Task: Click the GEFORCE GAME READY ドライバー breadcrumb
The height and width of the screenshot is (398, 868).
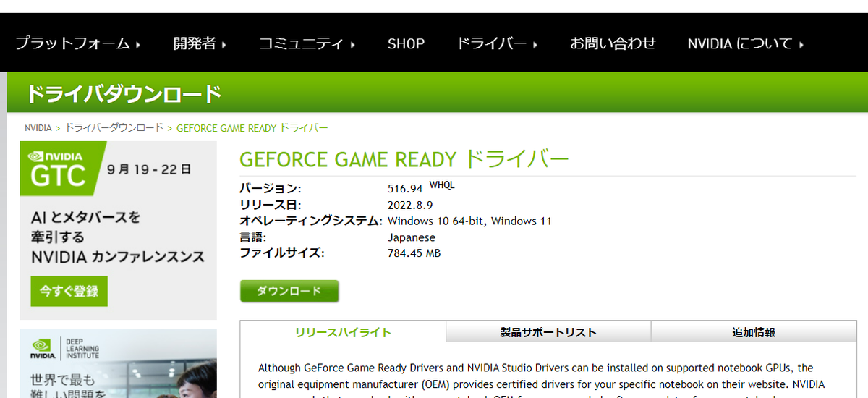Action: point(252,128)
